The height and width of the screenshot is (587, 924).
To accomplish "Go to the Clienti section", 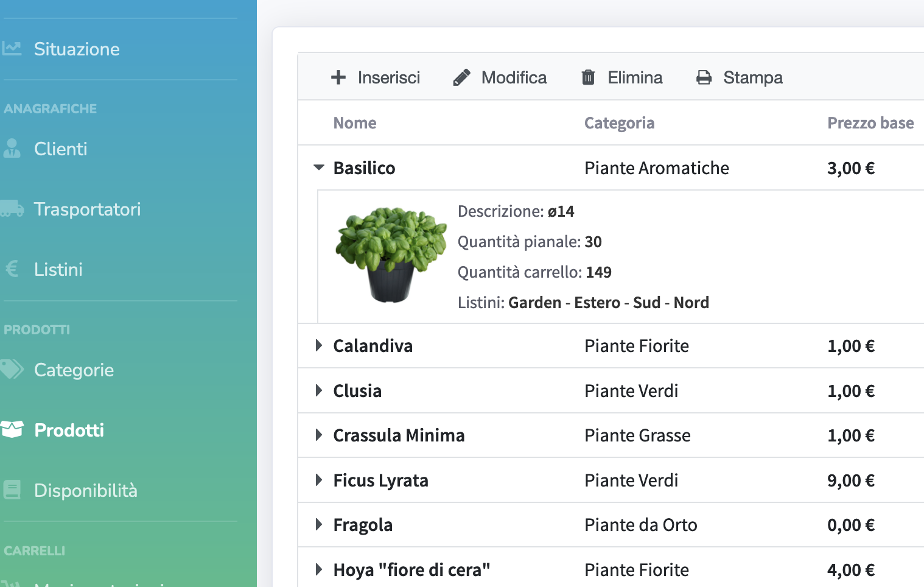I will 60,147.
